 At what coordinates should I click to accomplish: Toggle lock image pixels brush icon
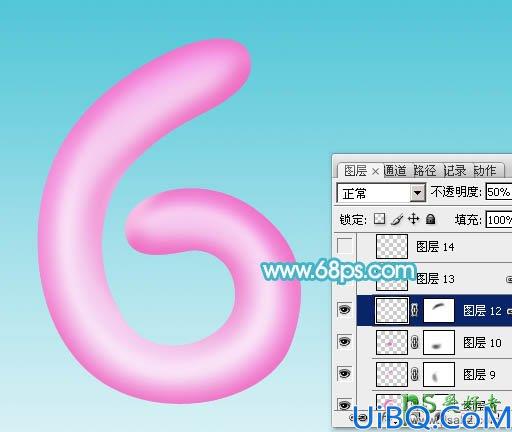coord(397,219)
